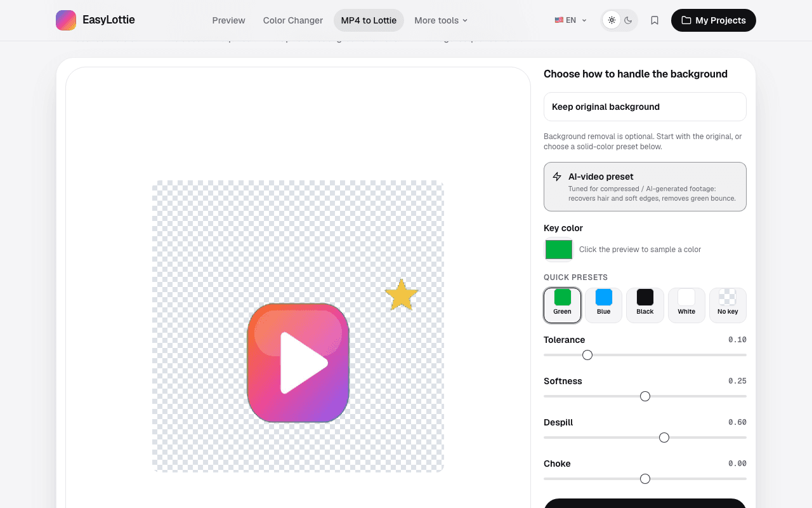The image size is (812, 508).
Task: Expand the More tools menu
Action: [441, 20]
